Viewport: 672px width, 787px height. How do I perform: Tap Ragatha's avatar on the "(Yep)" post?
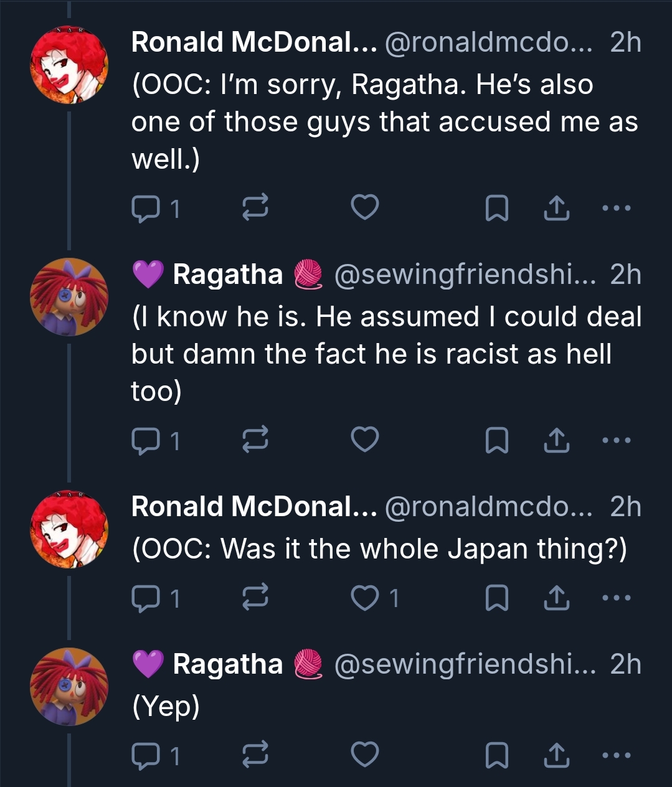click(x=70, y=686)
